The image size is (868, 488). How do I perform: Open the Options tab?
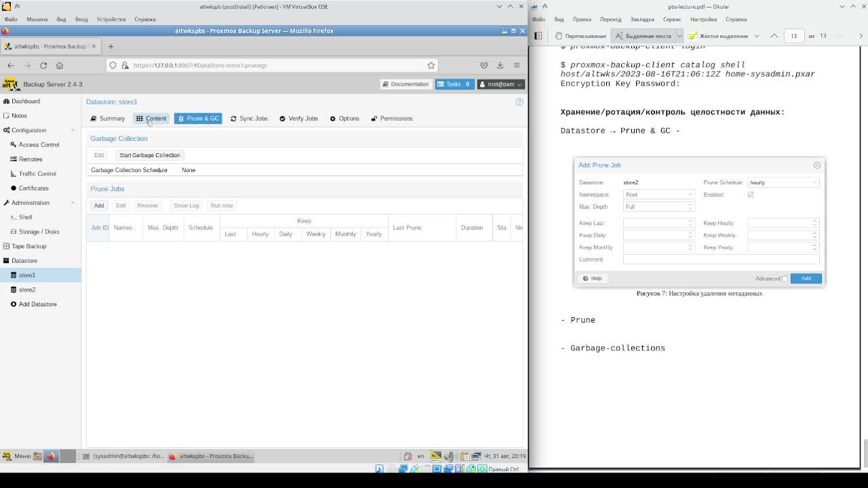tap(344, 119)
